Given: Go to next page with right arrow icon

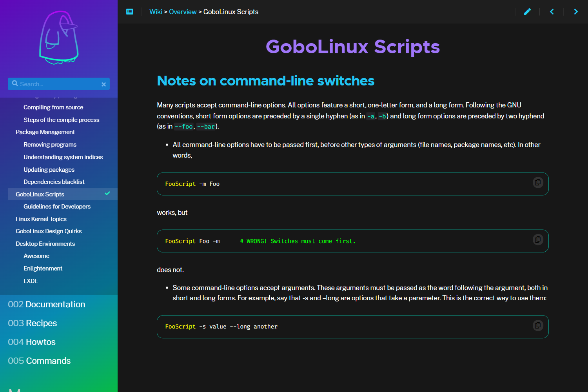Looking at the screenshot, I should tap(576, 11).
